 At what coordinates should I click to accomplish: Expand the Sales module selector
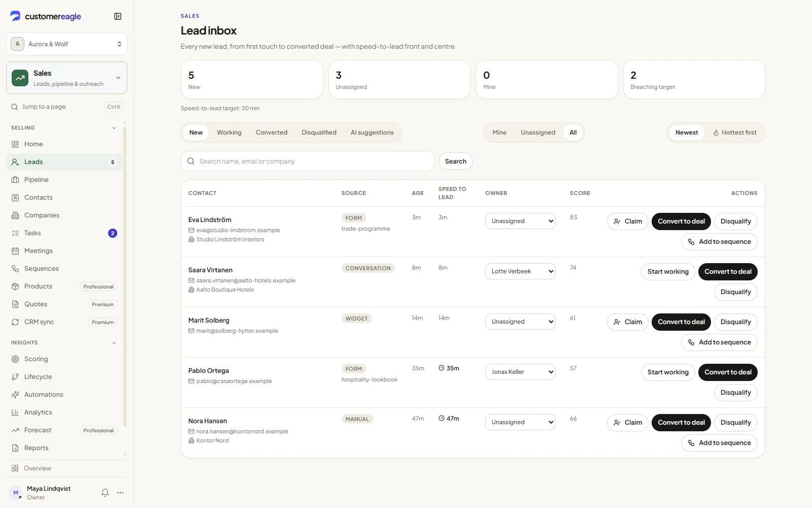[66, 78]
